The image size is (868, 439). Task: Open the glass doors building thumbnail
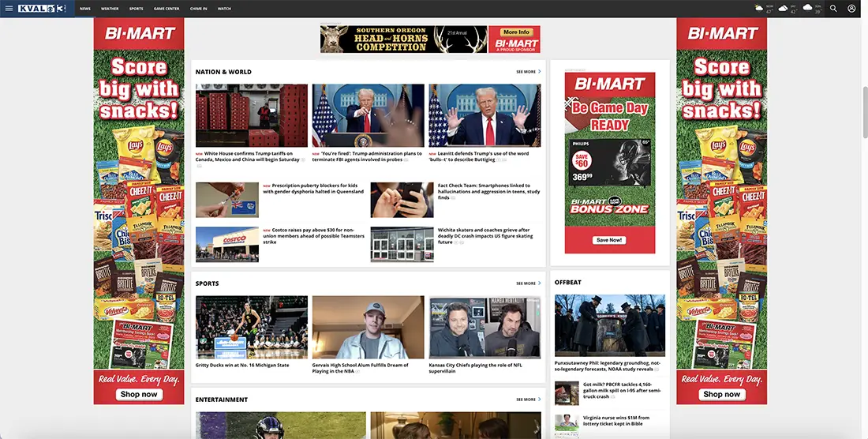[402, 244]
